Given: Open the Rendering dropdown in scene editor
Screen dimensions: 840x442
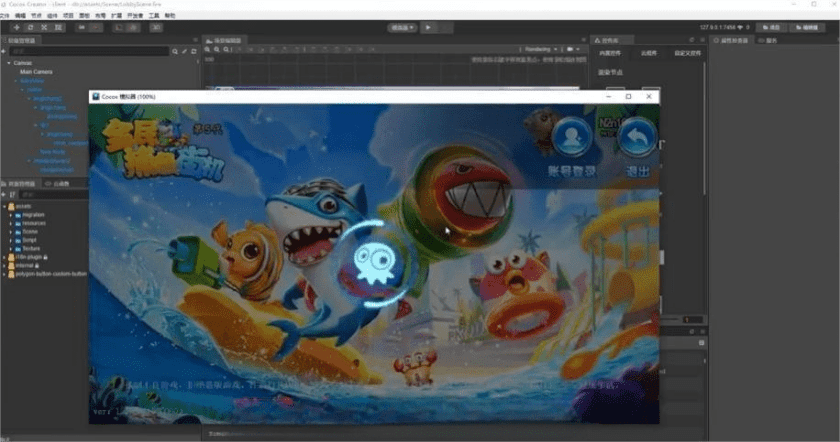Looking at the screenshot, I should tap(539, 49).
